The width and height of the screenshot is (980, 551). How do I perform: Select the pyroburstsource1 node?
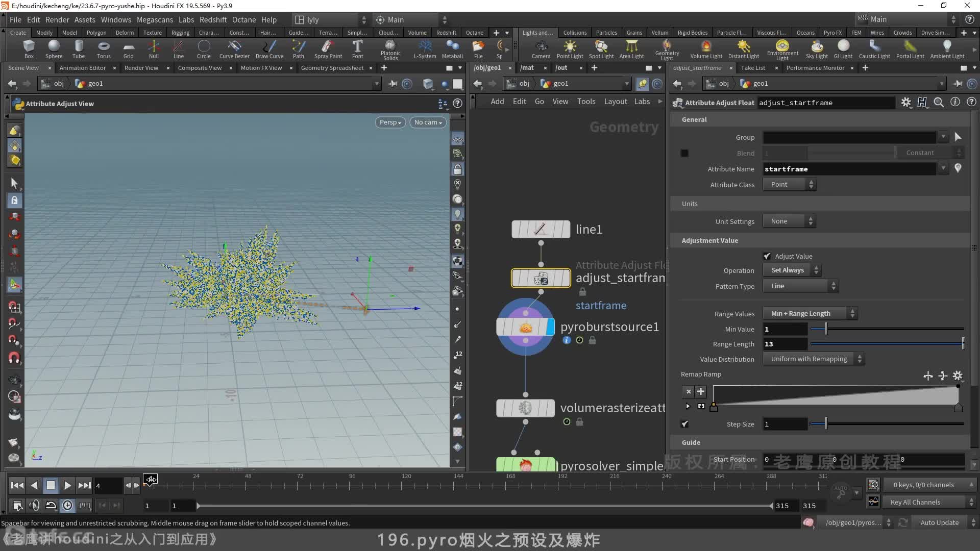[x=525, y=327]
